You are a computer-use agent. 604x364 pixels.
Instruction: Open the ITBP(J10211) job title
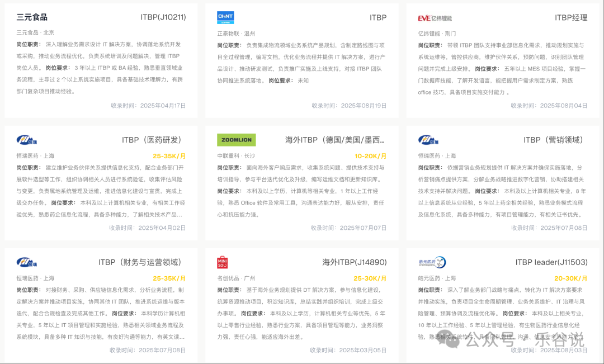[163, 17]
